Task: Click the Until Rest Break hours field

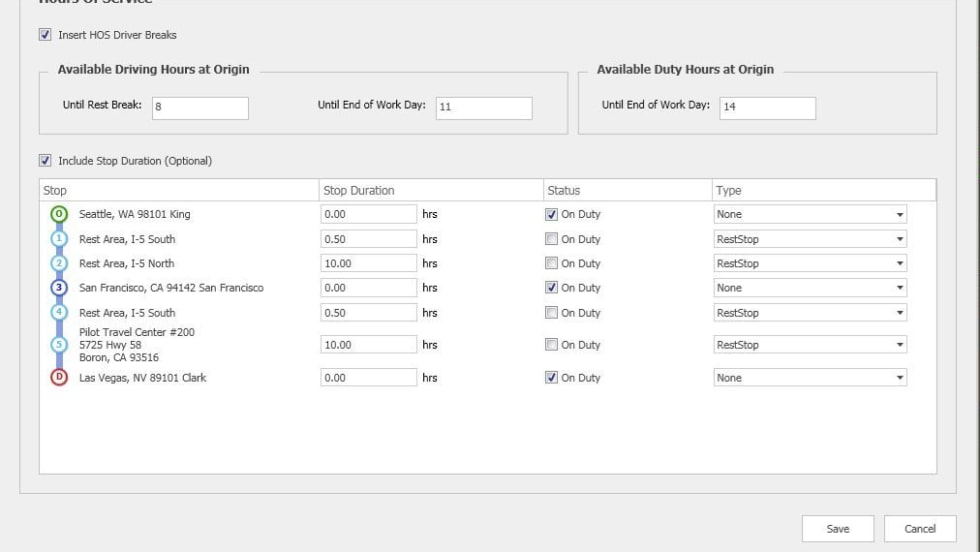Action: pos(199,109)
